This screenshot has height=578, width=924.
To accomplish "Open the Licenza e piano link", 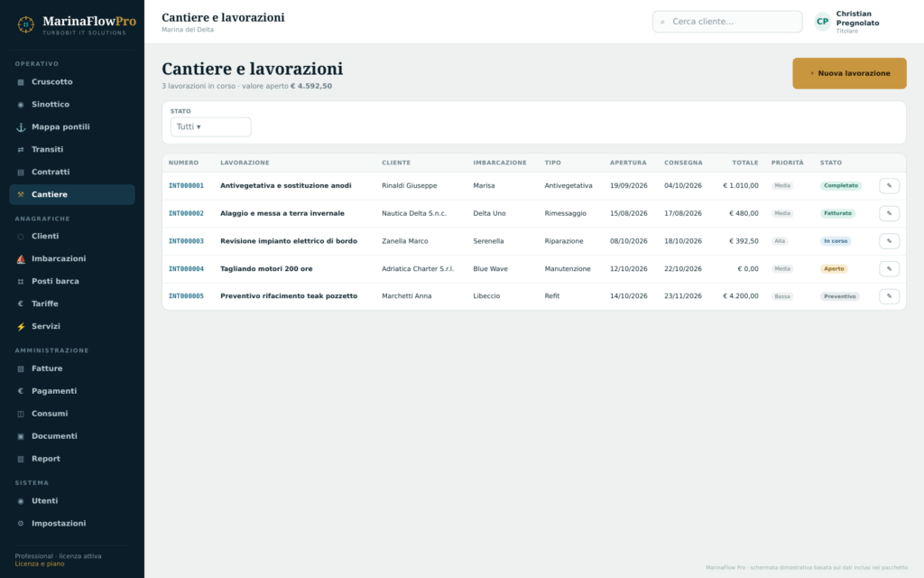I will (x=40, y=564).
